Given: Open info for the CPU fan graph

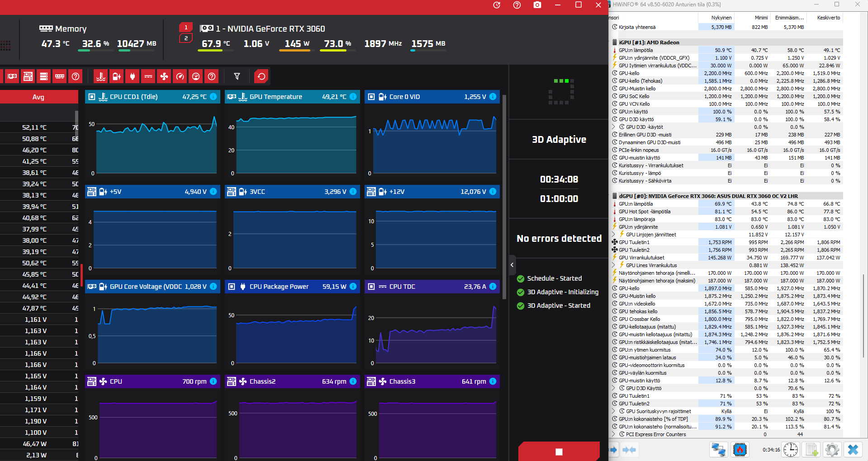Looking at the screenshot, I should (x=213, y=381).
